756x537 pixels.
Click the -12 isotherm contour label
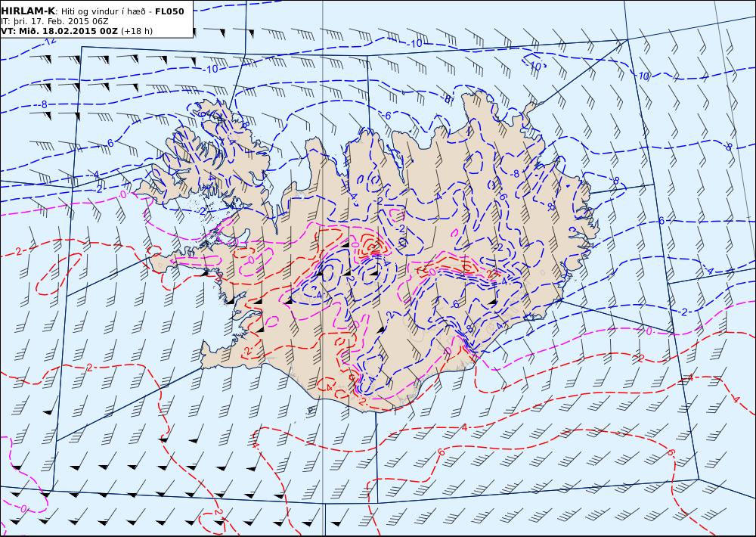pos(49,42)
